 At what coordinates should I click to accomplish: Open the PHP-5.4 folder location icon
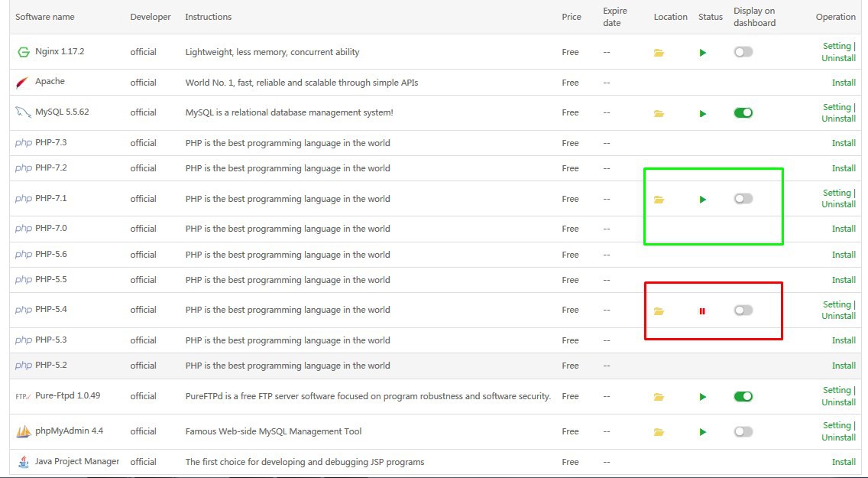[659, 311]
